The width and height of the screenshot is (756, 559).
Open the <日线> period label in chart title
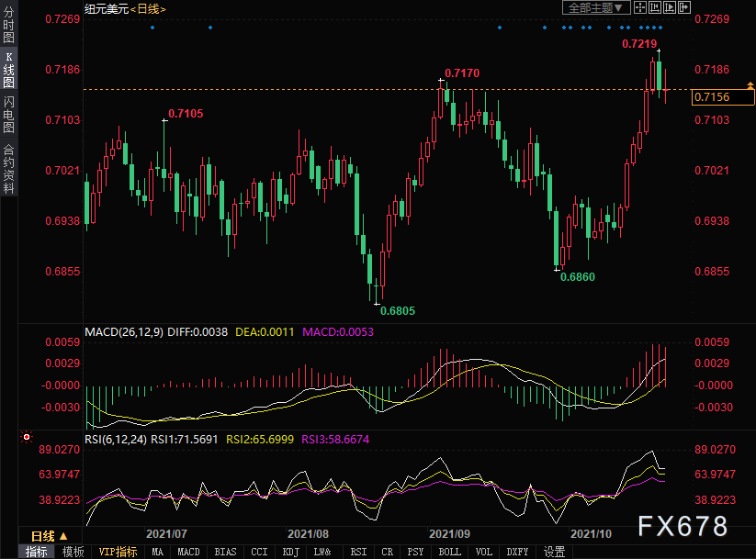[147, 8]
